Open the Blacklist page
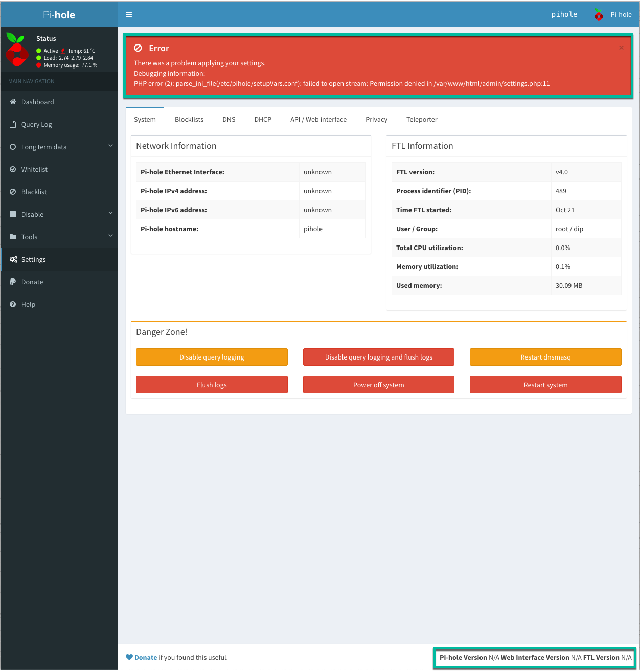The height and width of the screenshot is (672, 640). pyautogui.click(x=59, y=192)
